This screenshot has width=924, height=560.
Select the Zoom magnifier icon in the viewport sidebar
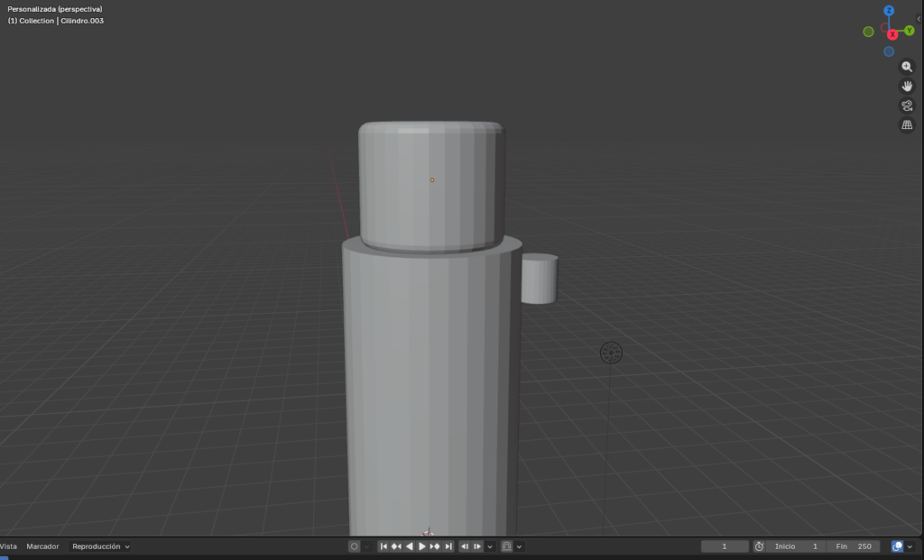point(907,66)
